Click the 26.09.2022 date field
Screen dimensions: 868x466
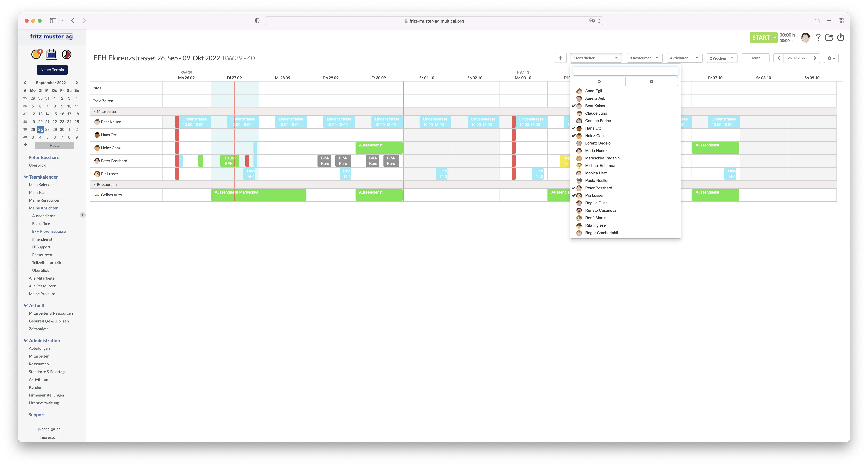pos(796,58)
